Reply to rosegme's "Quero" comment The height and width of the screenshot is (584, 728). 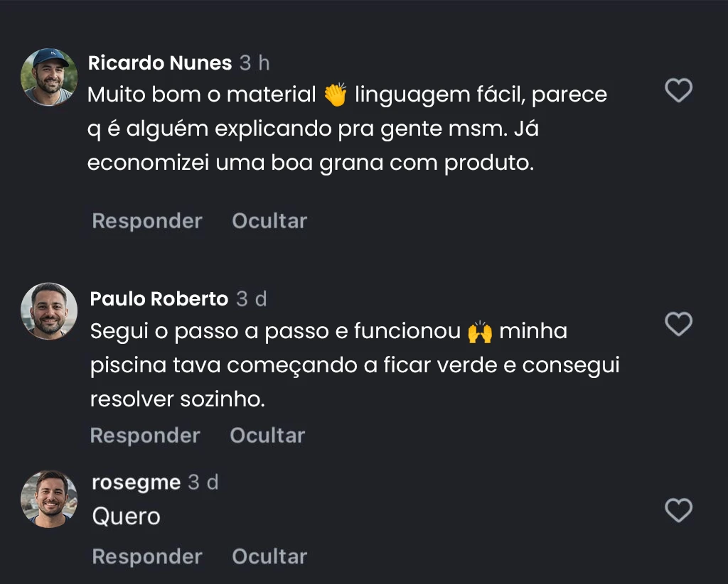point(147,557)
